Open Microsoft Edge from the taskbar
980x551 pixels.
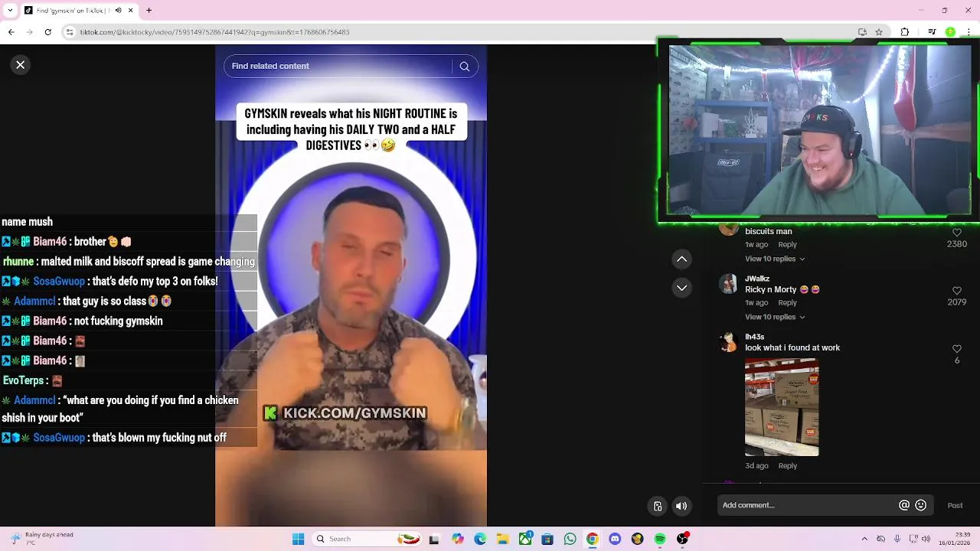coord(480,540)
